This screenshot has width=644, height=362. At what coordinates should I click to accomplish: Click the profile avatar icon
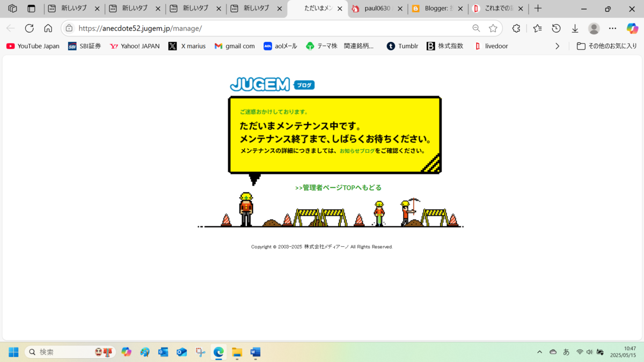point(594,28)
